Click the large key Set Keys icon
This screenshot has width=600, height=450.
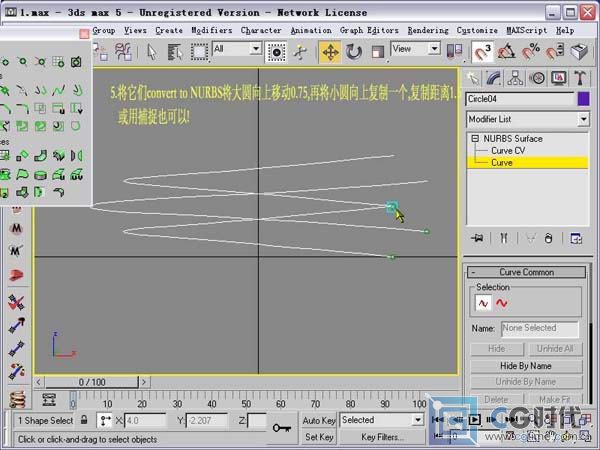[282, 428]
